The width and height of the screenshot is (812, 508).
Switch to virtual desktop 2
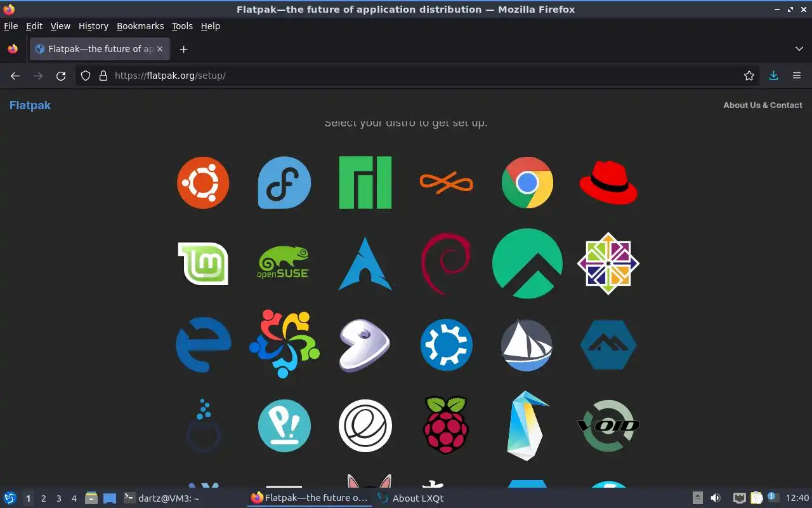click(44, 498)
